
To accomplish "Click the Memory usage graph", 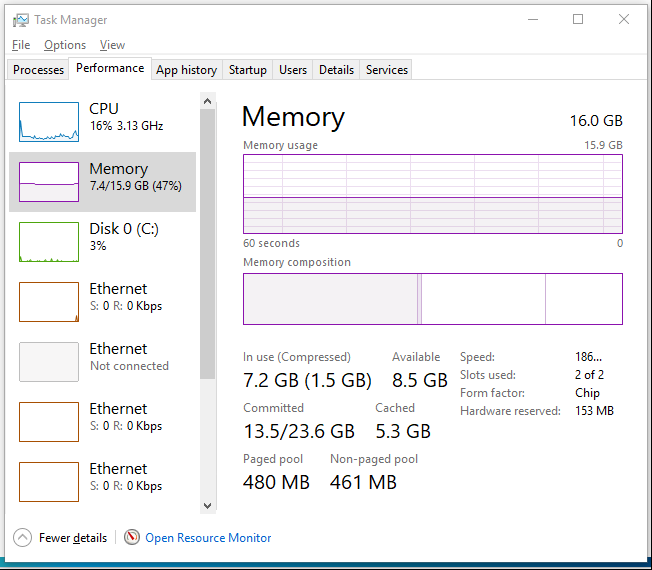I will pos(433,194).
